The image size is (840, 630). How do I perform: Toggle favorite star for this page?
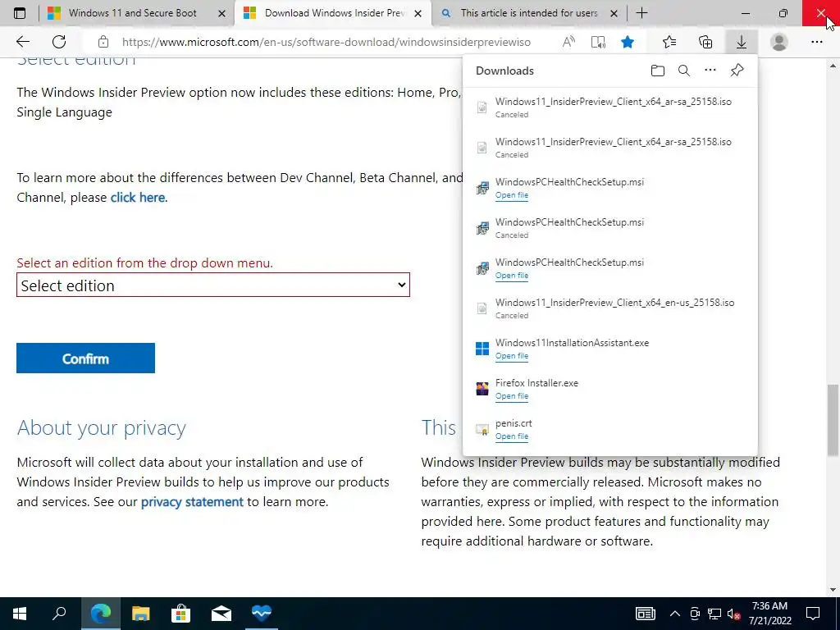[x=628, y=42]
